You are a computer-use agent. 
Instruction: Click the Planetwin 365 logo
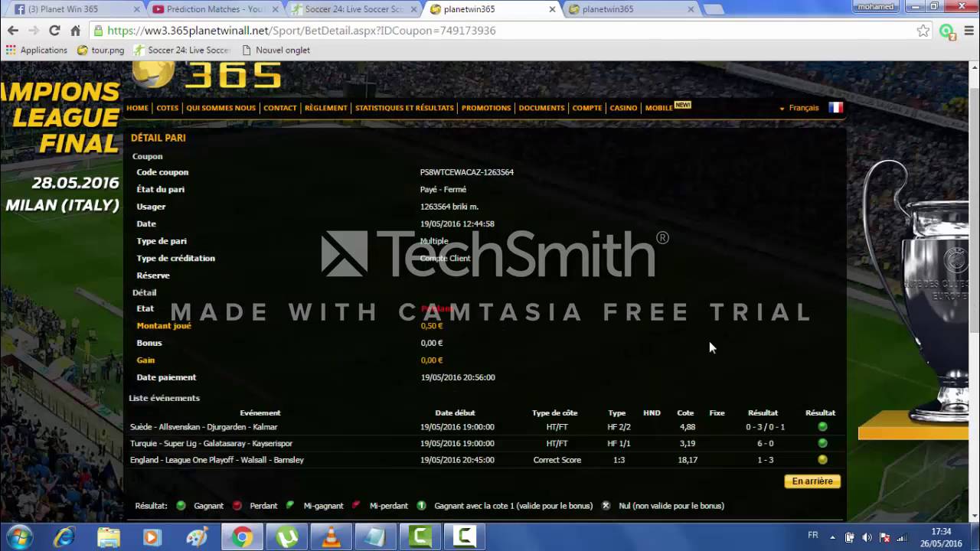point(207,75)
